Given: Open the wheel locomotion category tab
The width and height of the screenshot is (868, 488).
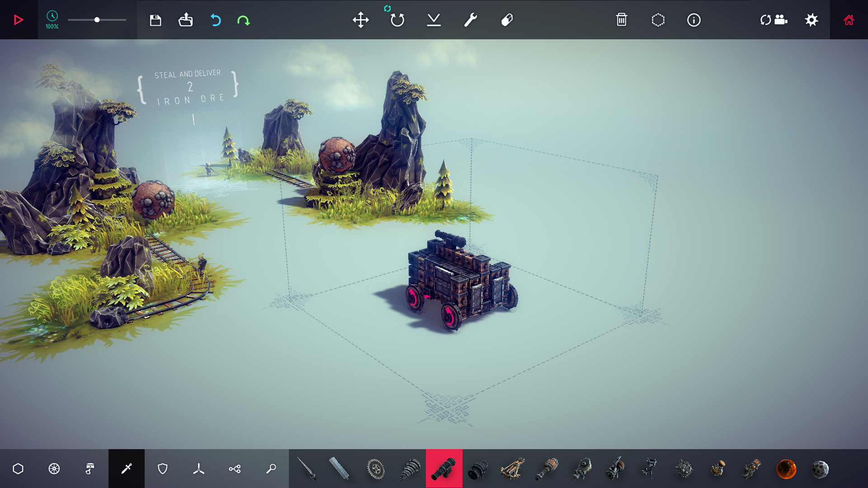Looking at the screenshot, I should [54, 469].
